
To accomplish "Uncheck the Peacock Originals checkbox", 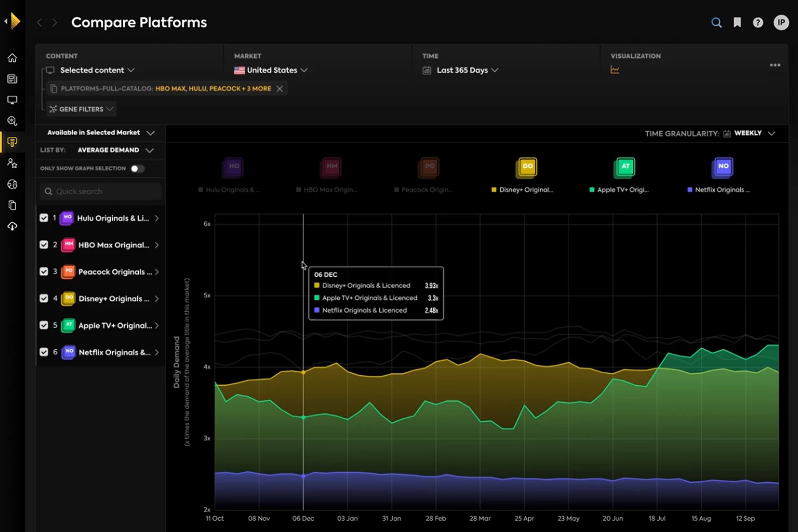I will (44, 271).
